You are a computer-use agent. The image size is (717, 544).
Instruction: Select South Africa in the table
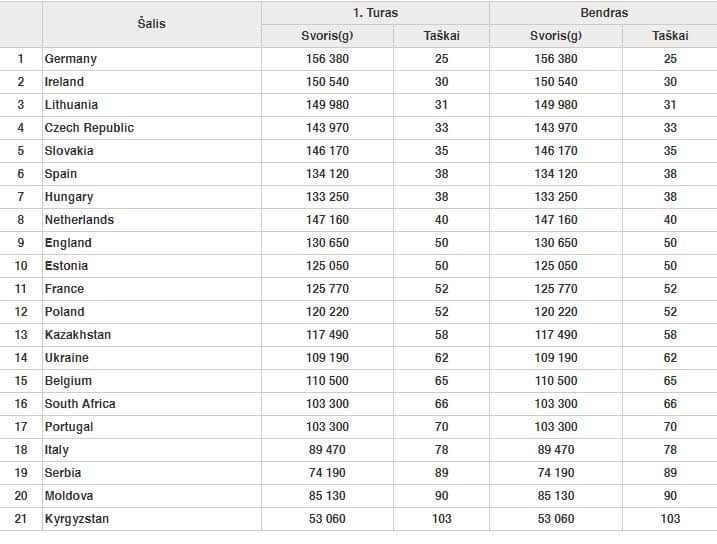[80, 404]
